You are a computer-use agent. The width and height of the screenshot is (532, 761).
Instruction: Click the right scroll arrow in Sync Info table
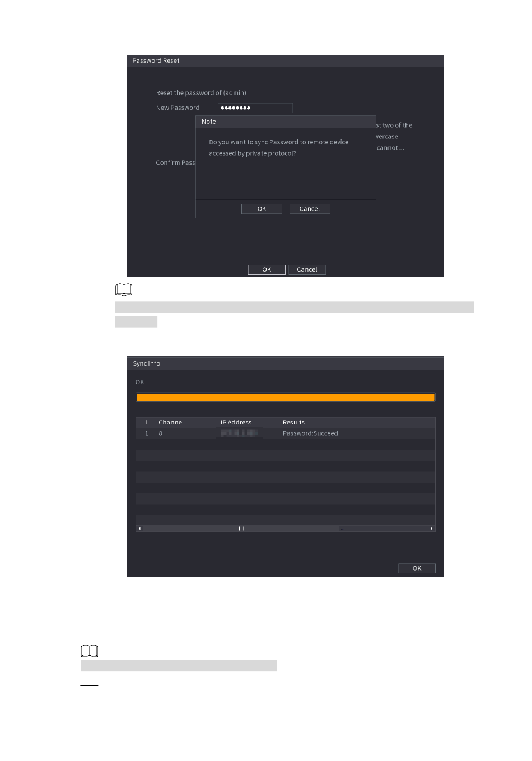pos(432,529)
